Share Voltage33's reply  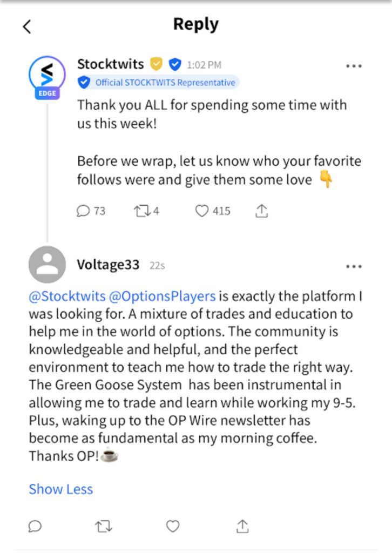pyautogui.click(x=242, y=526)
